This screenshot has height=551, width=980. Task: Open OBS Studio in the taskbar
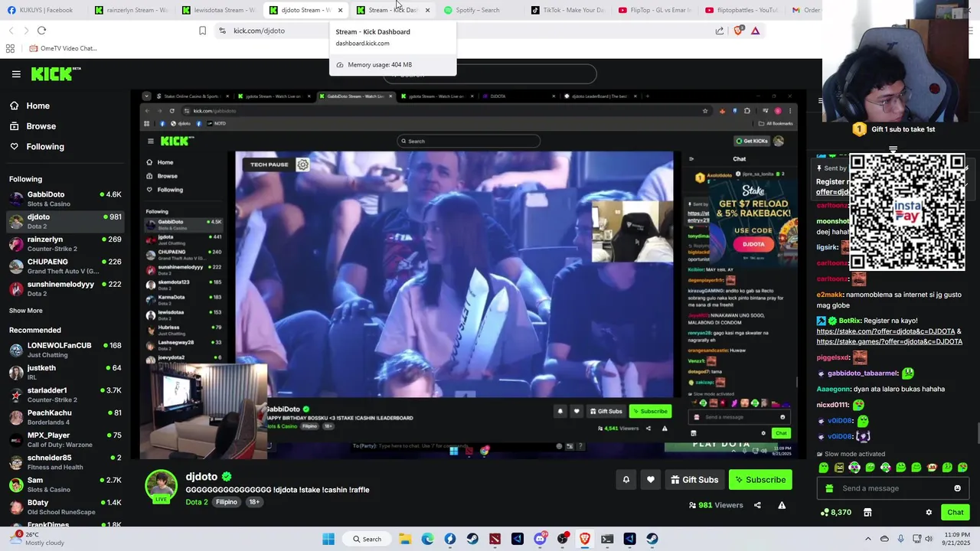click(563, 539)
